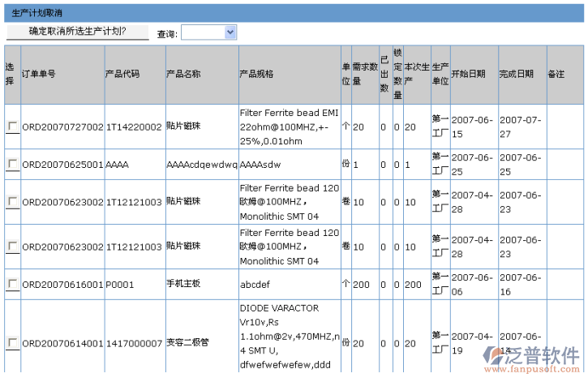Click order number ORD20070727002 cell
Screen dimensions: 588x382
62,127
